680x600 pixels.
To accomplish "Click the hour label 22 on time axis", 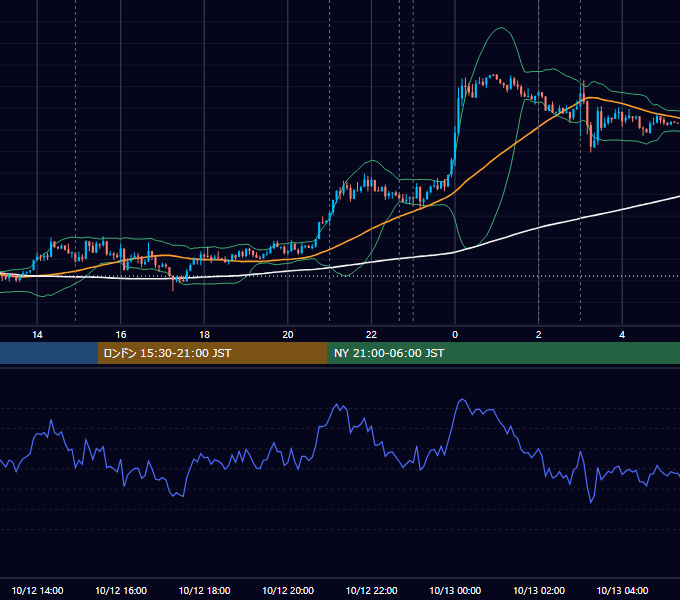I will [371, 335].
